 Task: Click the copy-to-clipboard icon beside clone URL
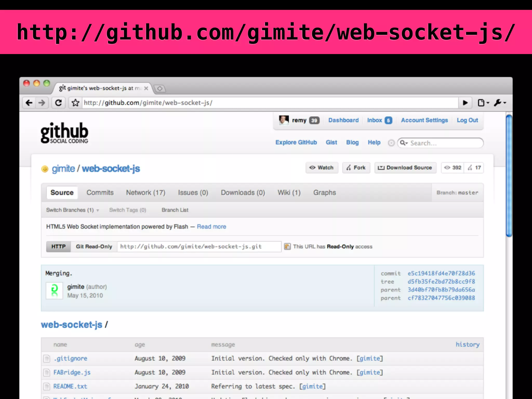(287, 247)
